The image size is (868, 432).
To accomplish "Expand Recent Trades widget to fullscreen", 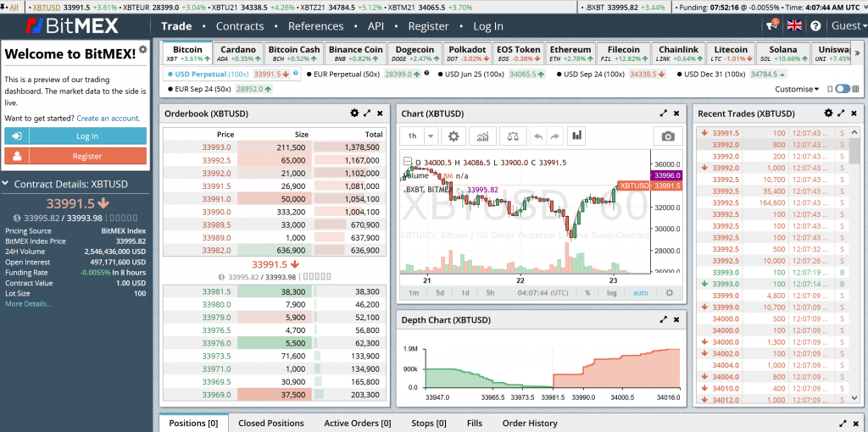I will pyautogui.click(x=841, y=113).
